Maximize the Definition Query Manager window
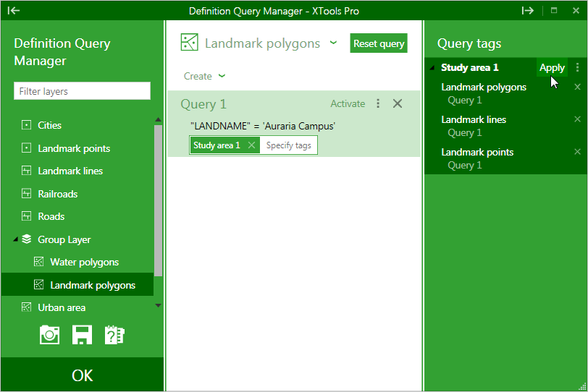 click(x=554, y=10)
